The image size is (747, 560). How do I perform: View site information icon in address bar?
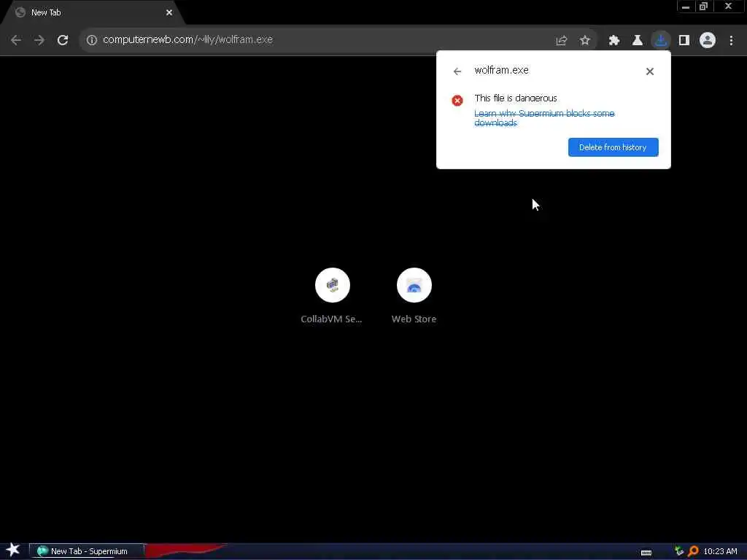91,40
